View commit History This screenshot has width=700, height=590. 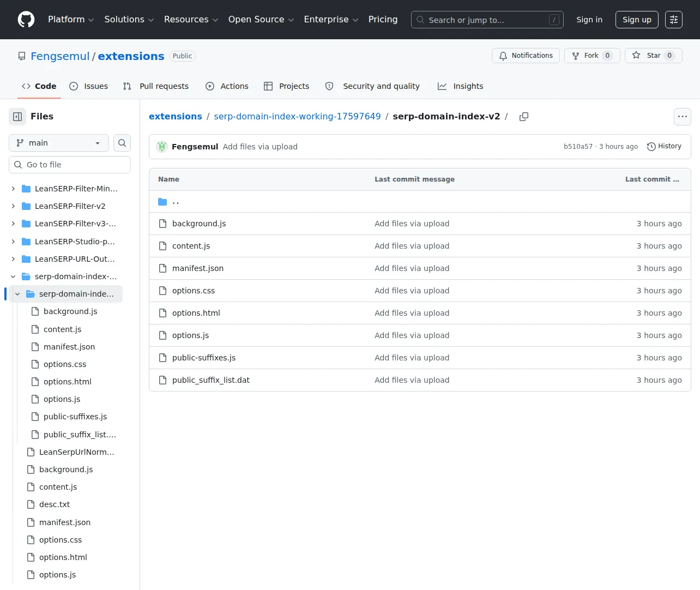coord(664,147)
